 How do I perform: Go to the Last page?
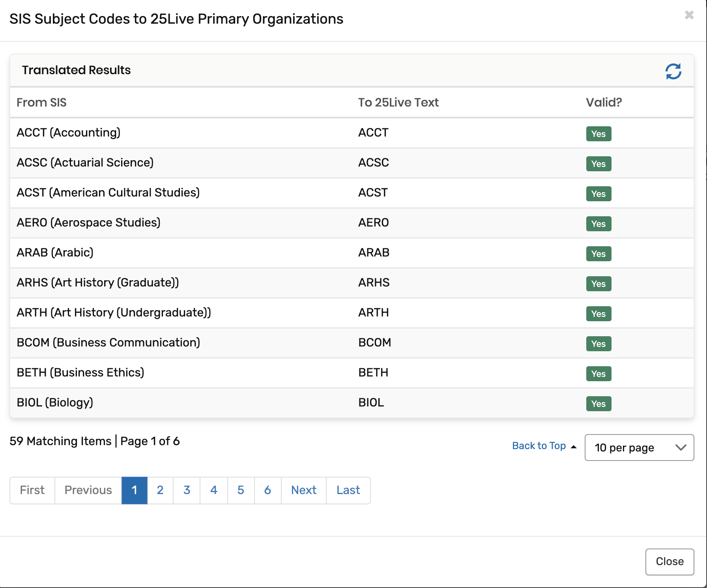tap(348, 490)
